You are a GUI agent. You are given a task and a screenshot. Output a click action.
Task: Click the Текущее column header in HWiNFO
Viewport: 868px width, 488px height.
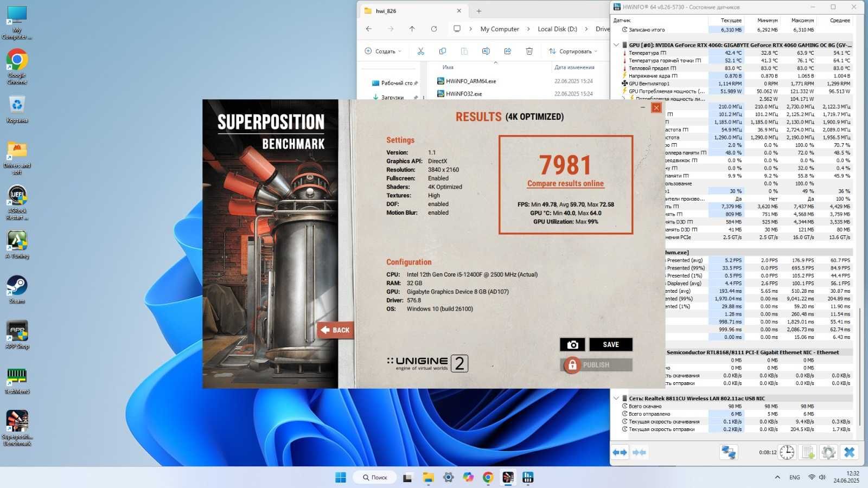pos(731,20)
